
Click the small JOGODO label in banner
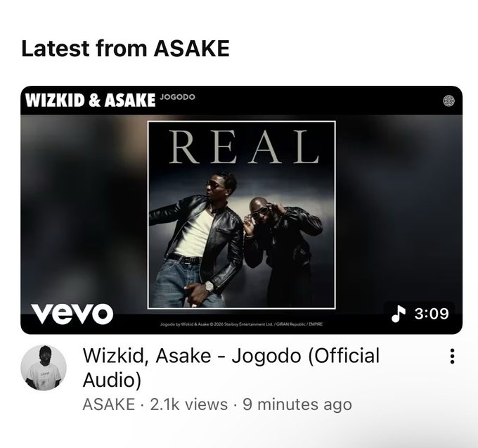(x=177, y=97)
